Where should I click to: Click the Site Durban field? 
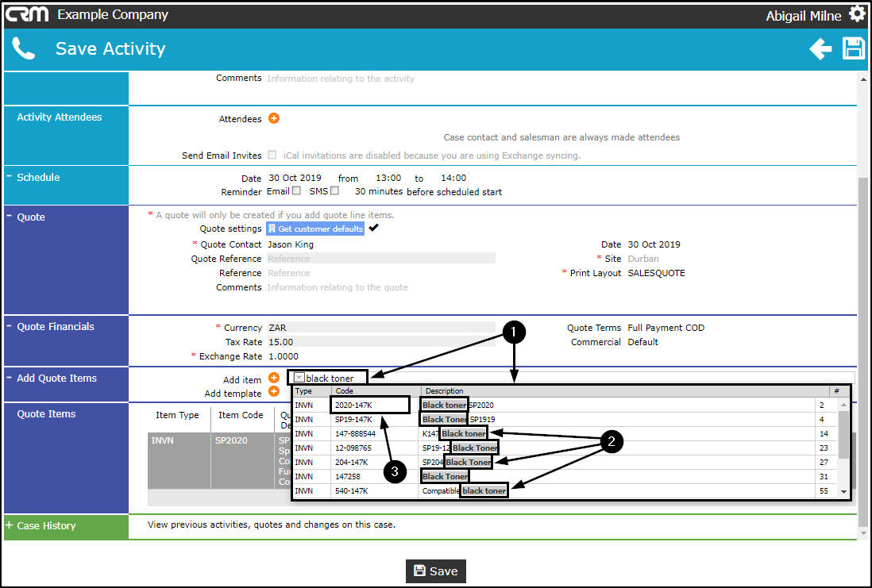point(642,259)
